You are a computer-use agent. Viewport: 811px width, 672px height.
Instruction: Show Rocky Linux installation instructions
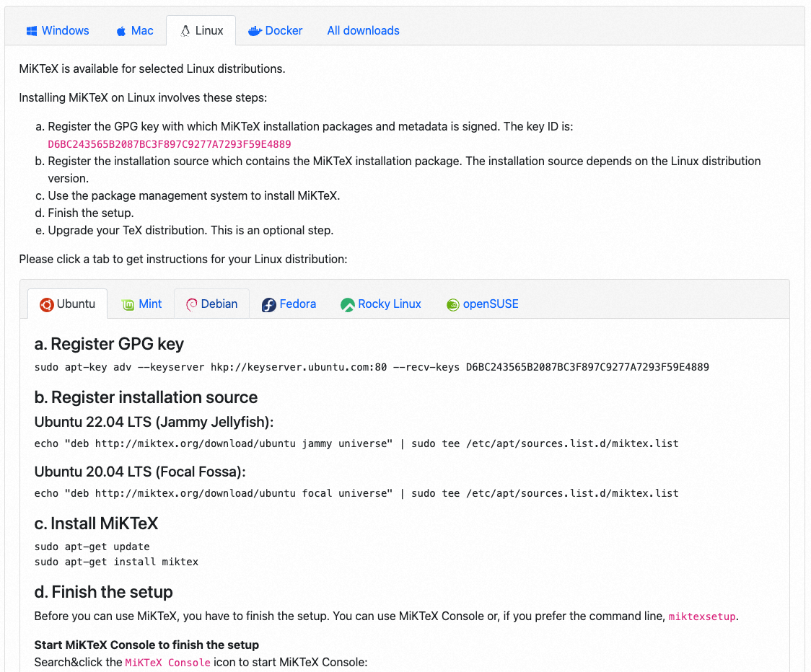click(x=381, y=304)
